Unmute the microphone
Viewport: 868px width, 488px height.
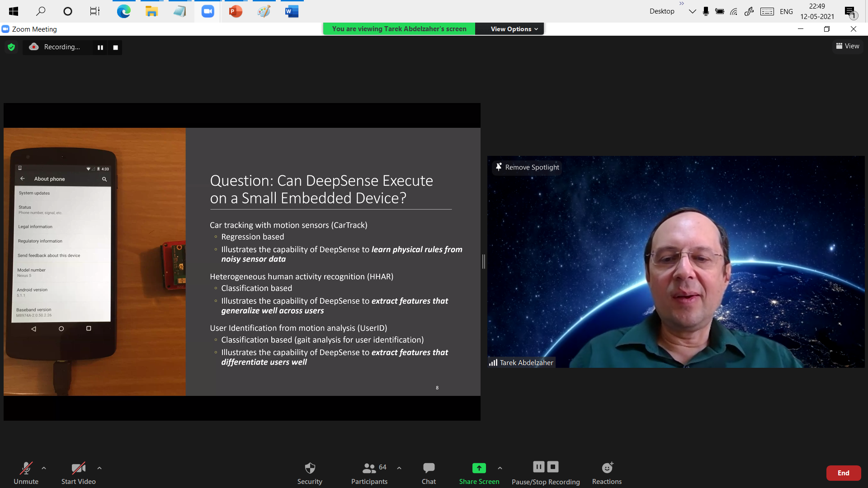26,473
